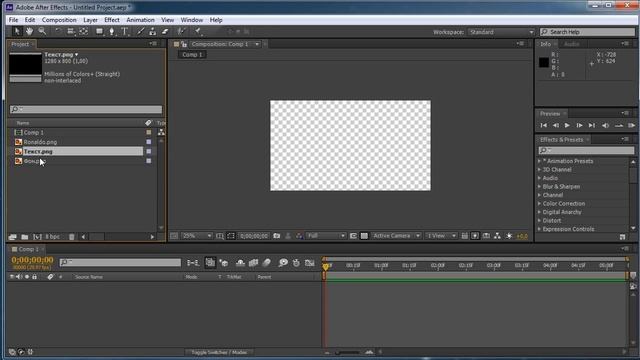Toggle Hide Shy Layers switch in timeline
The image size is (640, 360).
coord(240,263)
